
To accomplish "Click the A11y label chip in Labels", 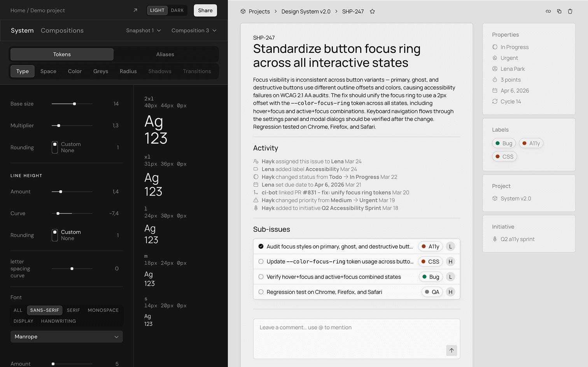I will pos(531,143).
